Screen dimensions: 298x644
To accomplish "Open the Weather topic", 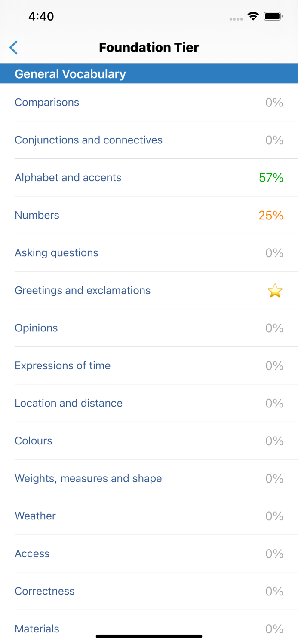I will click(35, 516).
